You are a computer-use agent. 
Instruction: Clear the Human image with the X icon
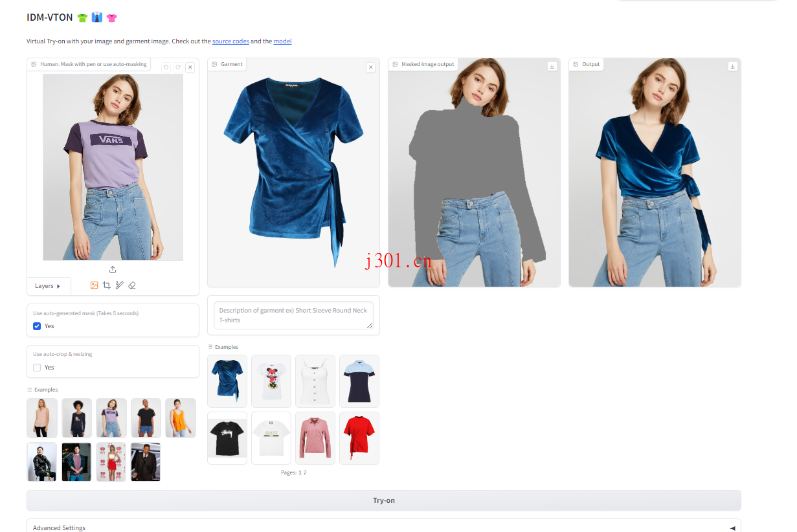click(x=190, y=67)
